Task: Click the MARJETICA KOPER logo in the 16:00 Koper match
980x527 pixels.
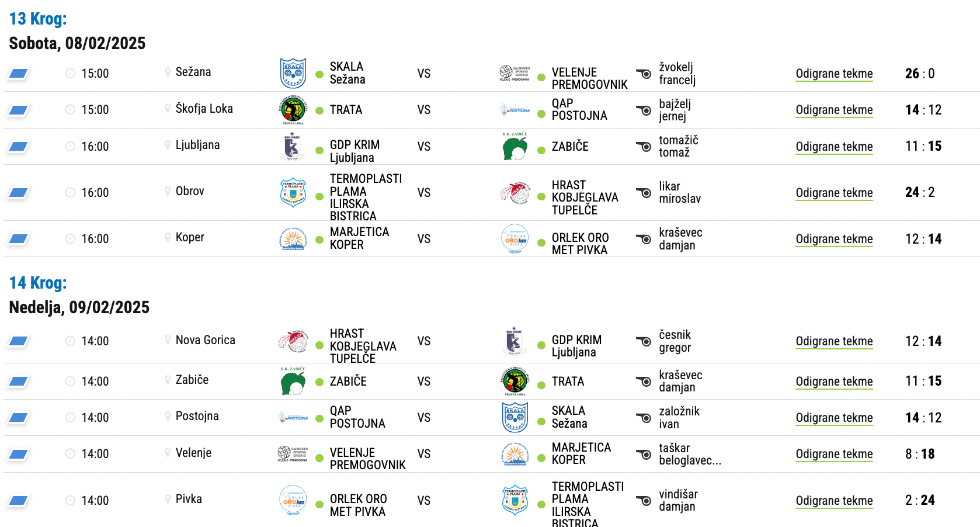Action: 293,239
